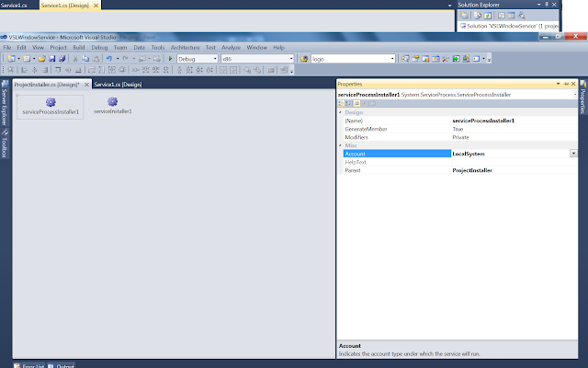Open the x86 platform dropdown
The image size is (588, 368).
[291, 59]
